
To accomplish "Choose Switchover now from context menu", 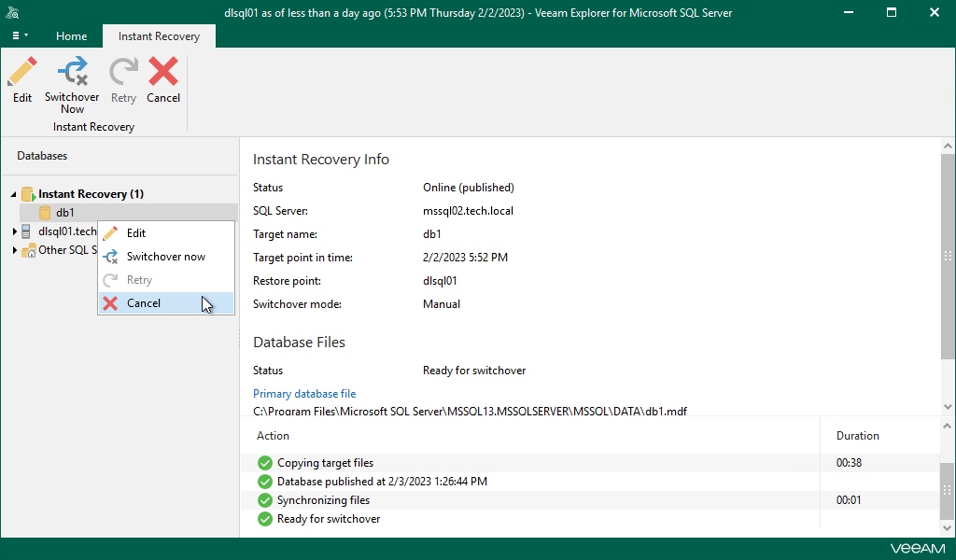I will point(166,257).
